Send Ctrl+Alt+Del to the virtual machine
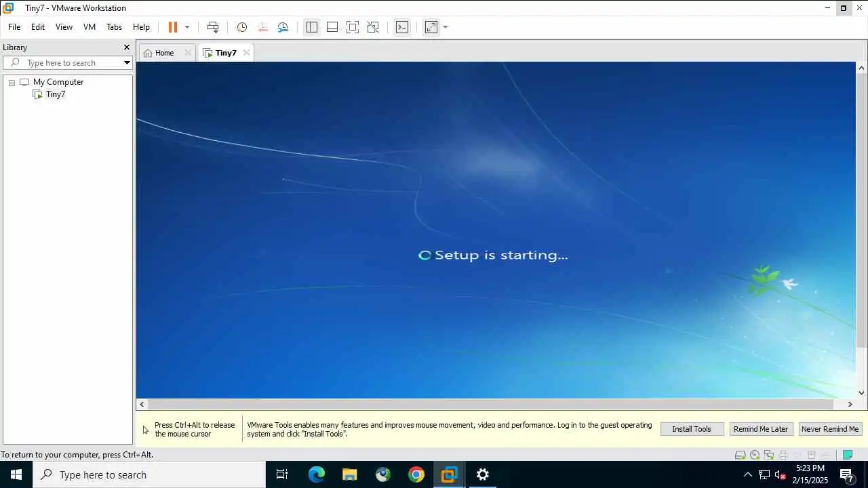Image resolution: width=868 pixels, height=488 pixels. [213, 27]
